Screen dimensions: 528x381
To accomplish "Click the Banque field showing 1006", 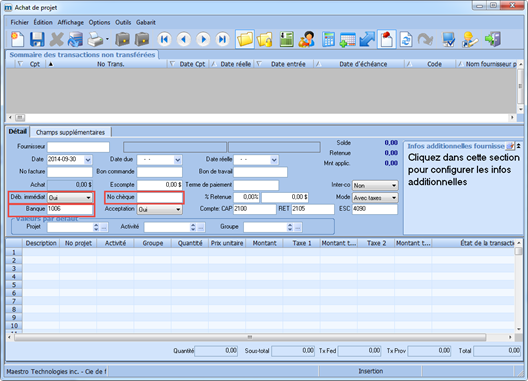I will click(x=70, y=209).
